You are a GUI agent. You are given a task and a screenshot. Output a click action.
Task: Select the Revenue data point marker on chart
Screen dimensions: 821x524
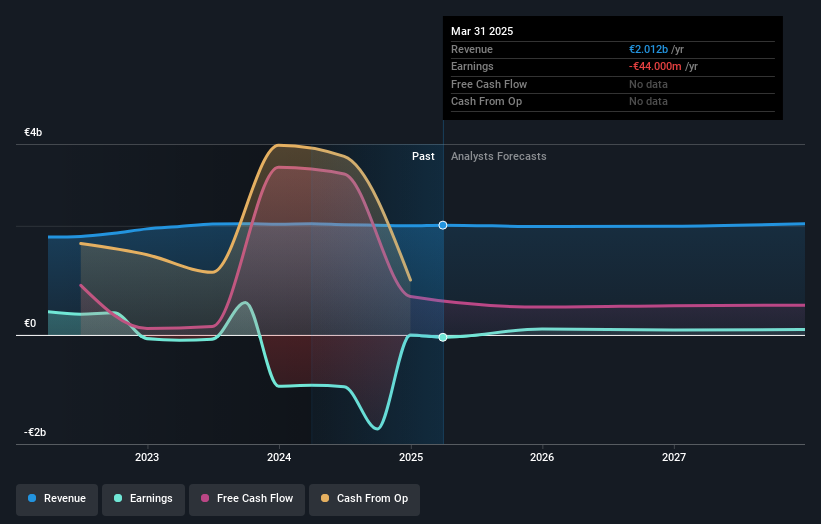[443, 225]
